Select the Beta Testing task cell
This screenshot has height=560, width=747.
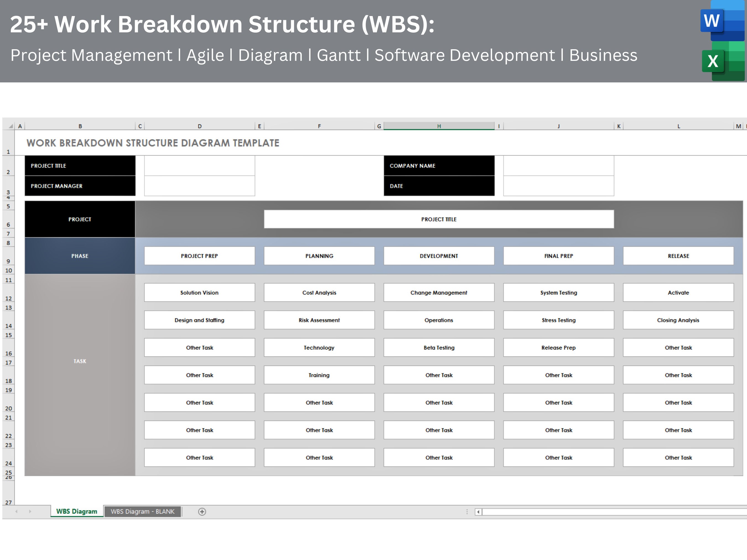[x=439, y=347]
